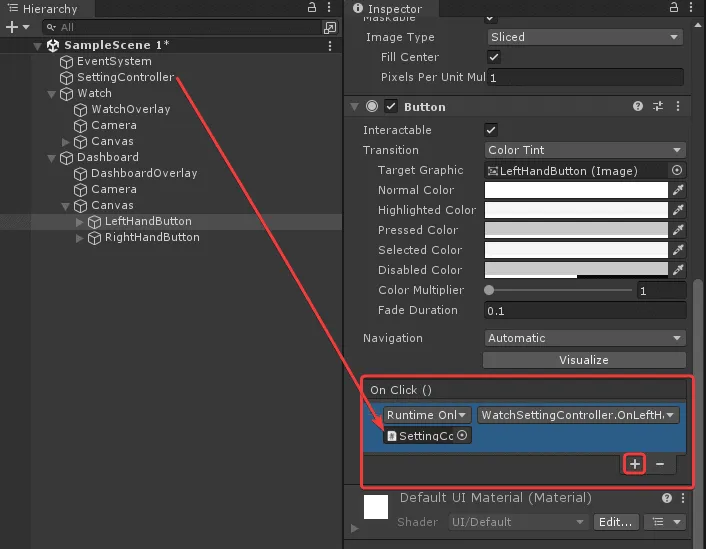
Task: Collapse the Watch object in Hierarchy
Action: click(x=51, y=94)
